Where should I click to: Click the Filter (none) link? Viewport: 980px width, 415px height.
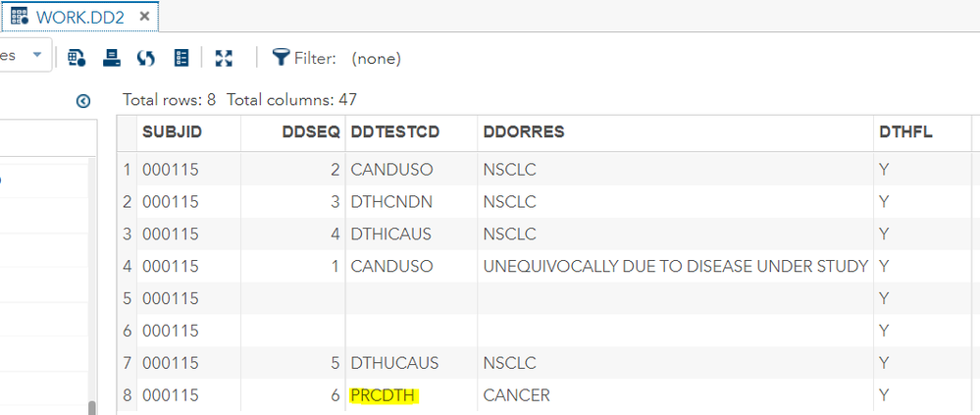click(x=376, y=59)
